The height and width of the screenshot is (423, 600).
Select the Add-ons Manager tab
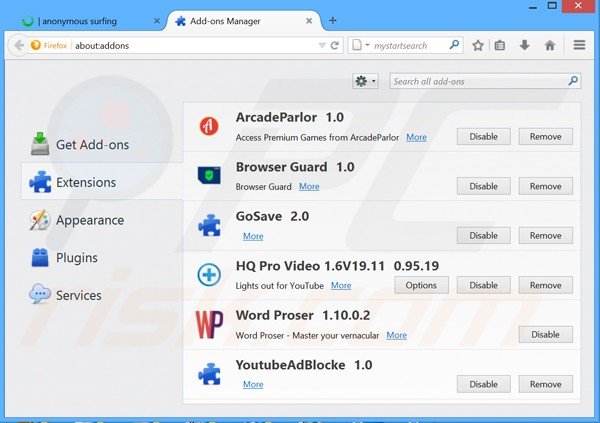244,21
